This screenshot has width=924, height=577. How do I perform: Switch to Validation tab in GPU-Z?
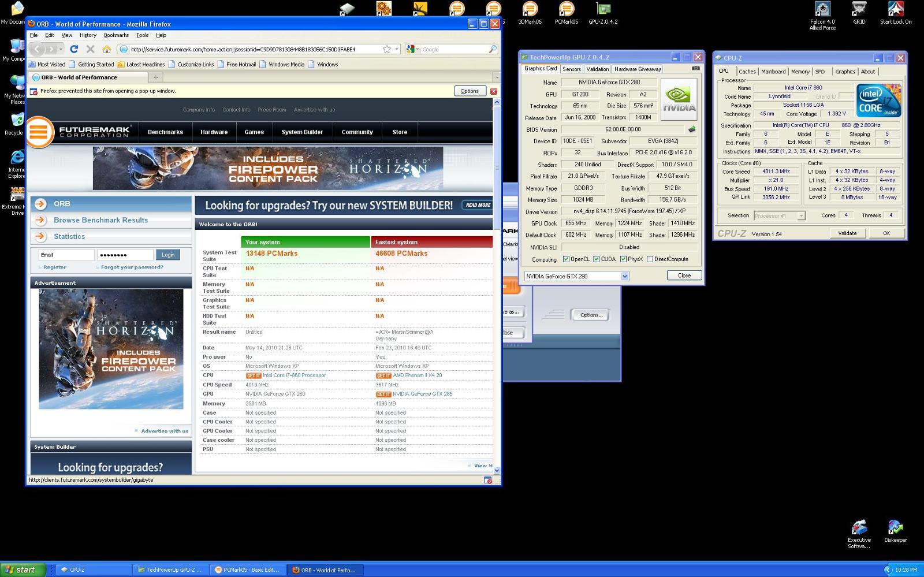click(x=597, y=69)
